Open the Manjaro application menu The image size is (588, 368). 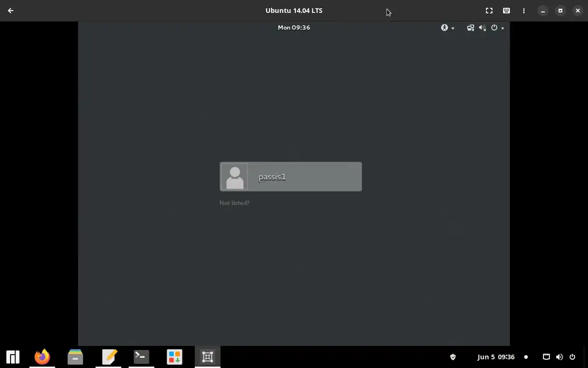coord(13,357)
